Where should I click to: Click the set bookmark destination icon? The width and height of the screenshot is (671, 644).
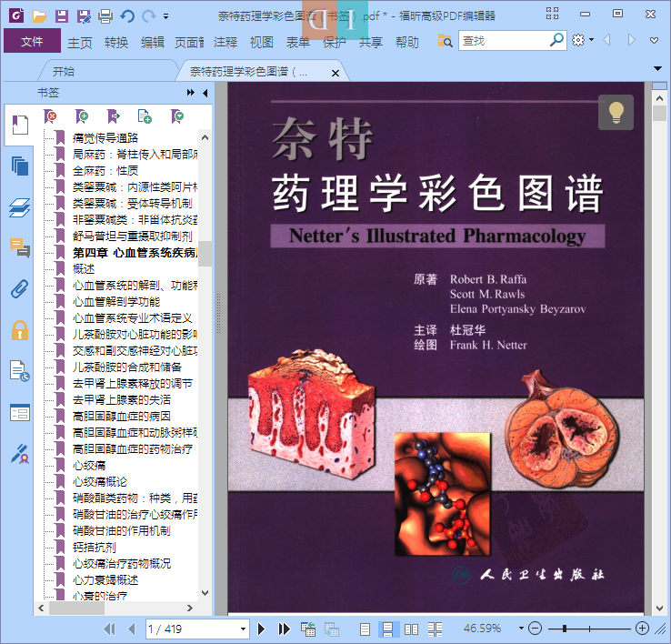point(114,116)
